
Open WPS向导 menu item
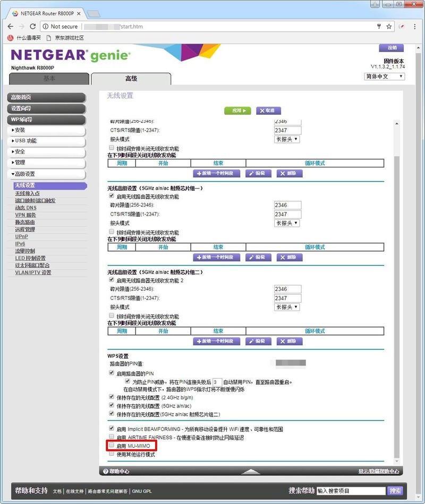pos(47,119)
